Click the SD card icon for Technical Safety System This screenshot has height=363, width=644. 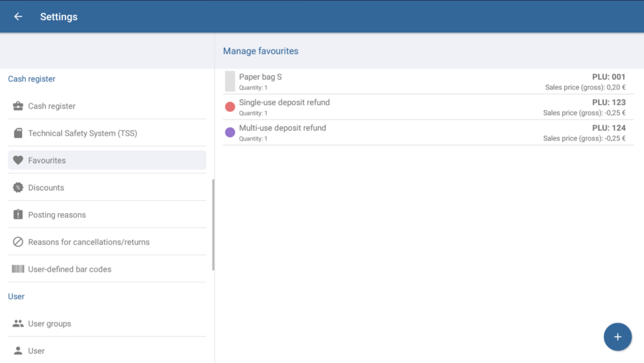[18, 133]
